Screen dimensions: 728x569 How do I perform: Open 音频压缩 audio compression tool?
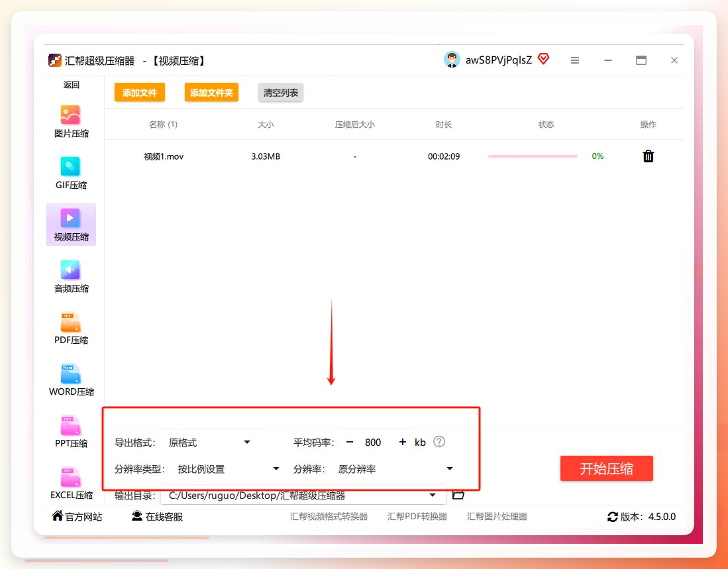(x=71, y=277)
